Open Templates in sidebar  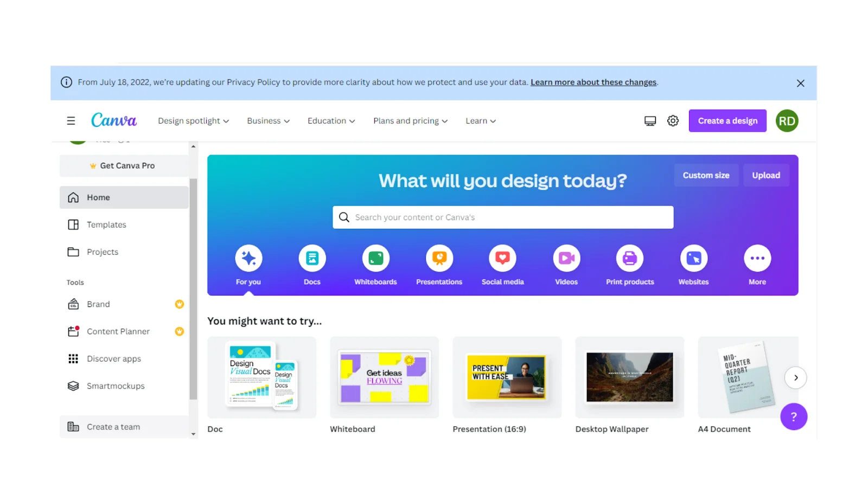[124, 224]
